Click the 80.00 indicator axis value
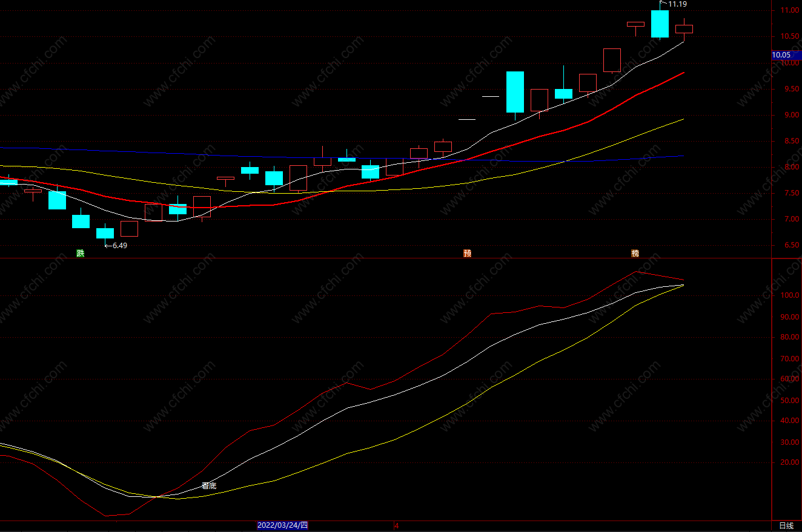This screenshot has width=802, height=532. pyautogui.click(x=790, y=337)
